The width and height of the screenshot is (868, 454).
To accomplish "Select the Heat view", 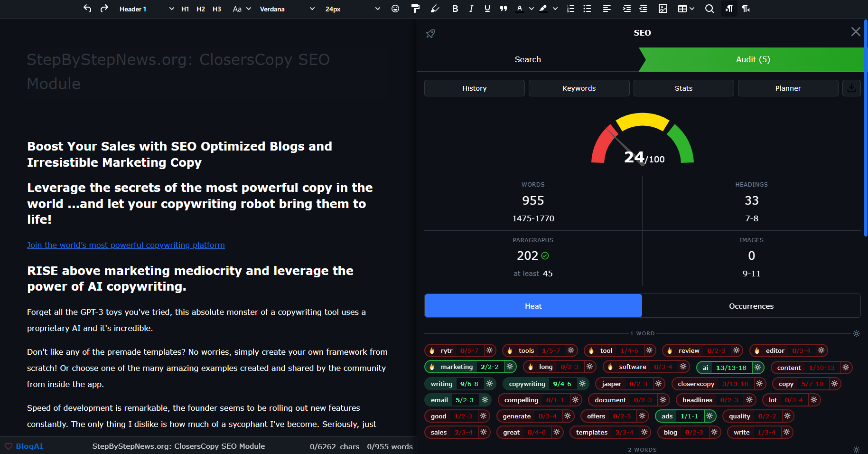I will (x=533, y=306).
